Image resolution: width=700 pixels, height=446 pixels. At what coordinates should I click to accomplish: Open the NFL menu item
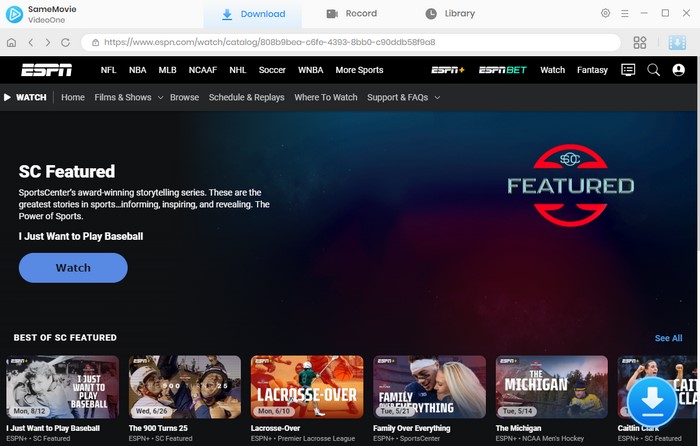(x=108, y=70)
